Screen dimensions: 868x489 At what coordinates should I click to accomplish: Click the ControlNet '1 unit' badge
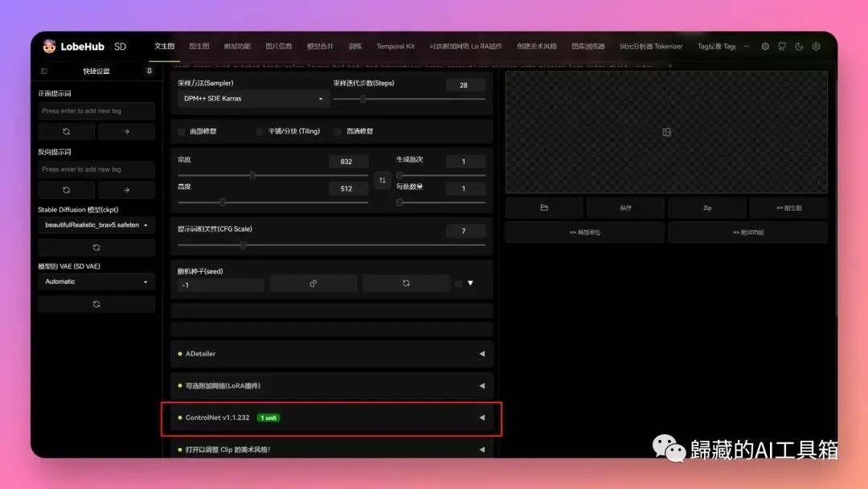coord(268,417)
